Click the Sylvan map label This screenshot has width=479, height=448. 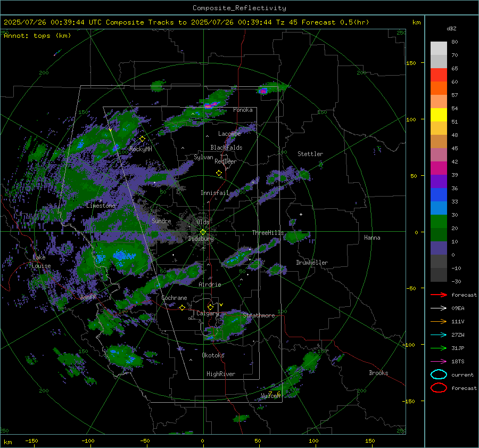pyautogui.click(x=203, y=157)
